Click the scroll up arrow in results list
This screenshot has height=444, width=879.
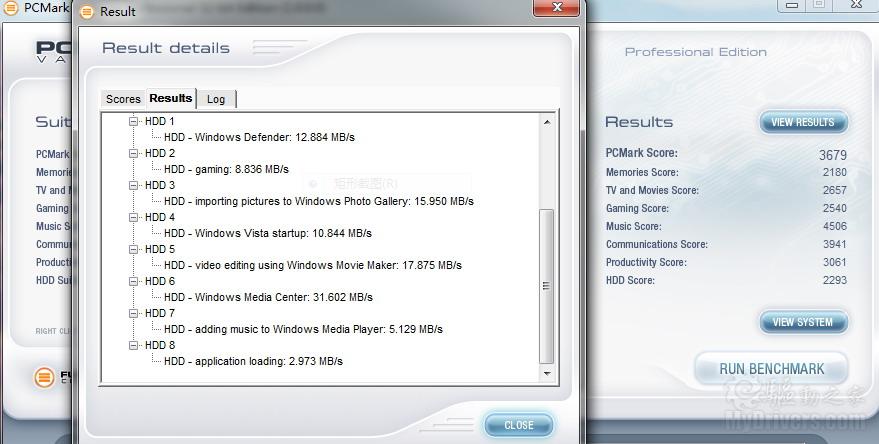click(547, 122)
